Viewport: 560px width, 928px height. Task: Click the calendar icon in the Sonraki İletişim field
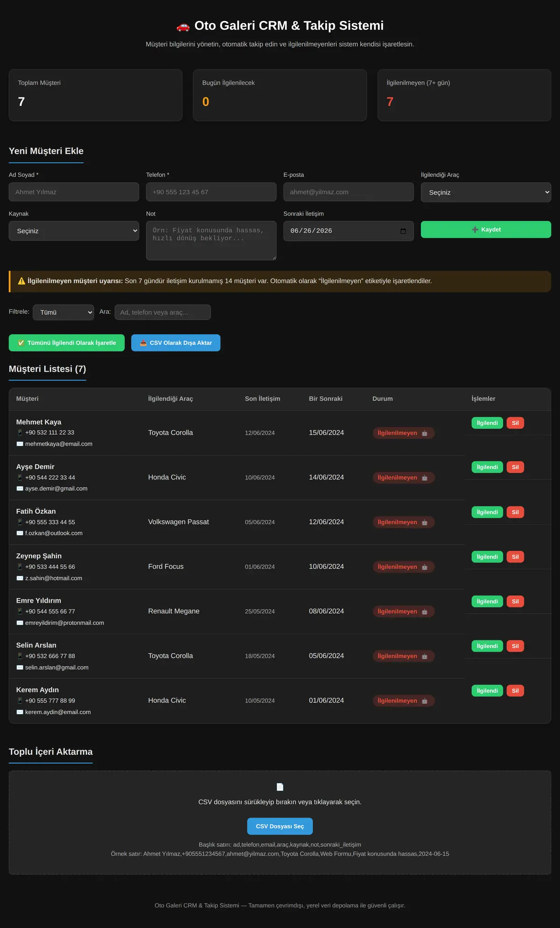pyautogui.click(x=403, y=231)
